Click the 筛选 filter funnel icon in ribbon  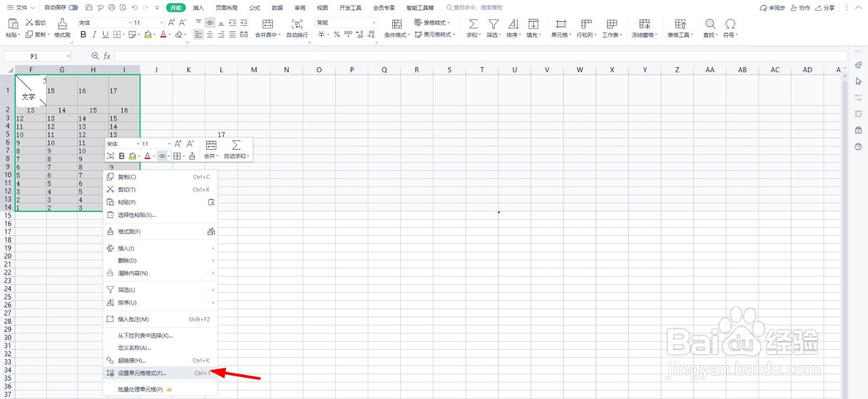click(493, 24)
